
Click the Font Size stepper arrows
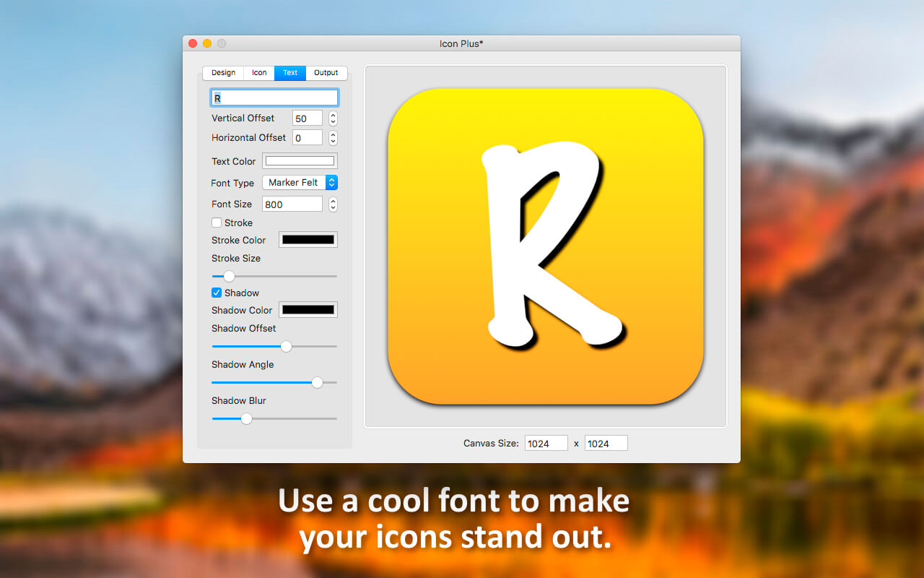pos(333,204)
